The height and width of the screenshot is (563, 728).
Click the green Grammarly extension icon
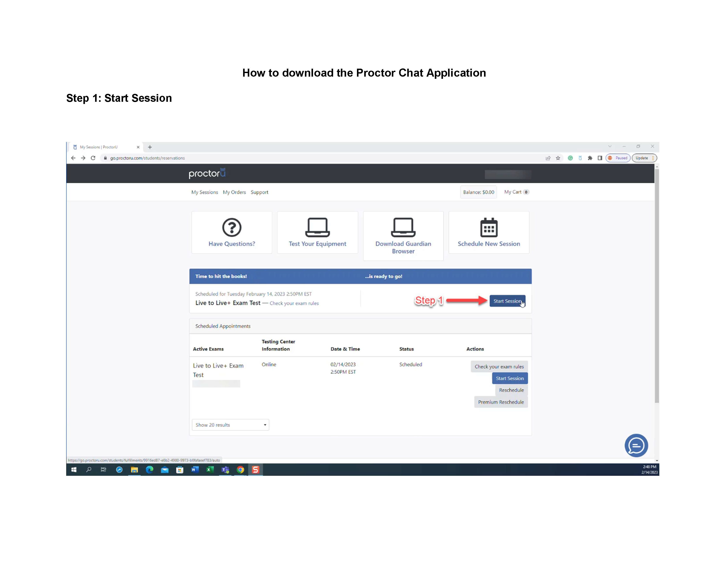570,158
